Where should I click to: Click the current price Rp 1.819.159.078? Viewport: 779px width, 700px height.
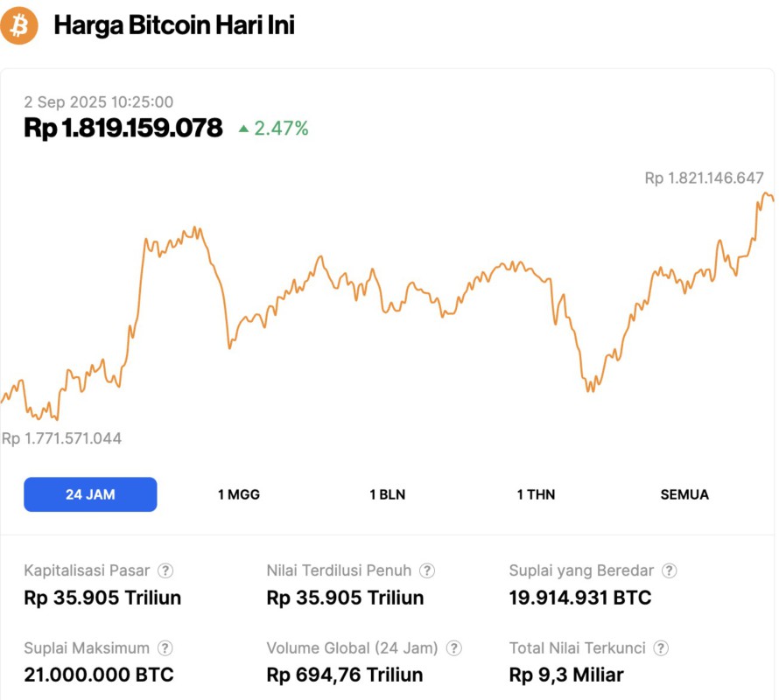pos(123,128)
